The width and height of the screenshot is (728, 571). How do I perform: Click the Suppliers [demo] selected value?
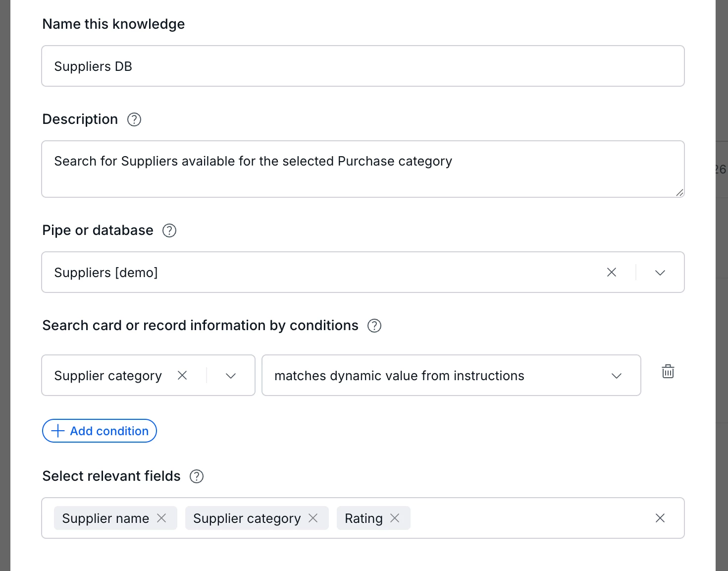click(106, 273)
